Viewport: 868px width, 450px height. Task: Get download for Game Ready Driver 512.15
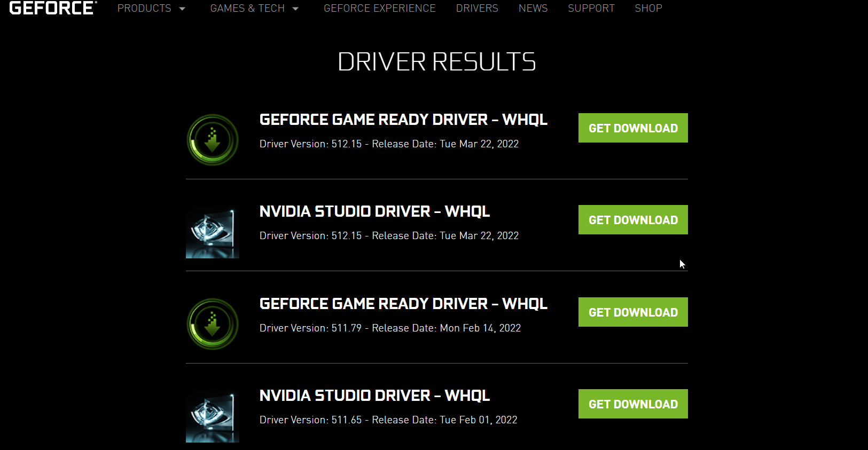pos(633,128)
